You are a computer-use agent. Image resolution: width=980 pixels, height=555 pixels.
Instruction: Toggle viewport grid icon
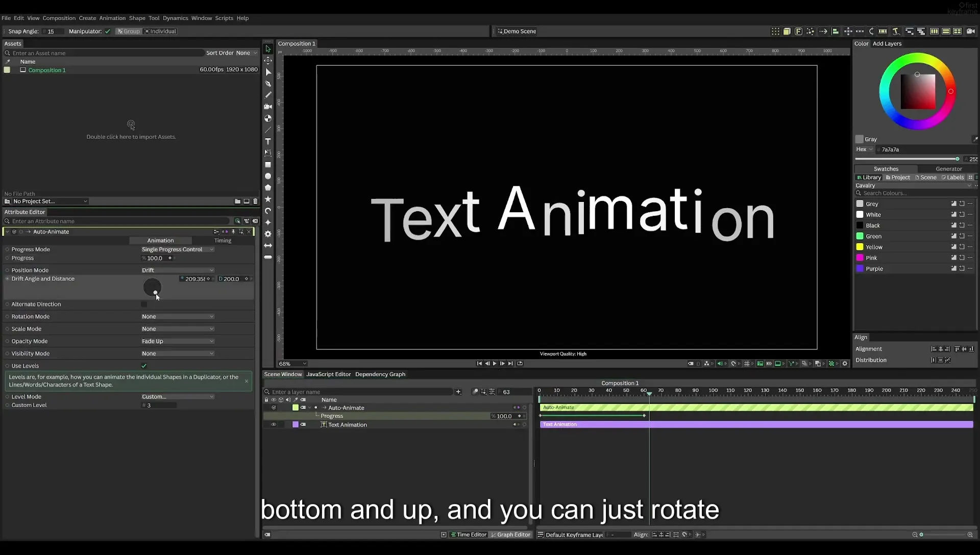click(747, 364)
